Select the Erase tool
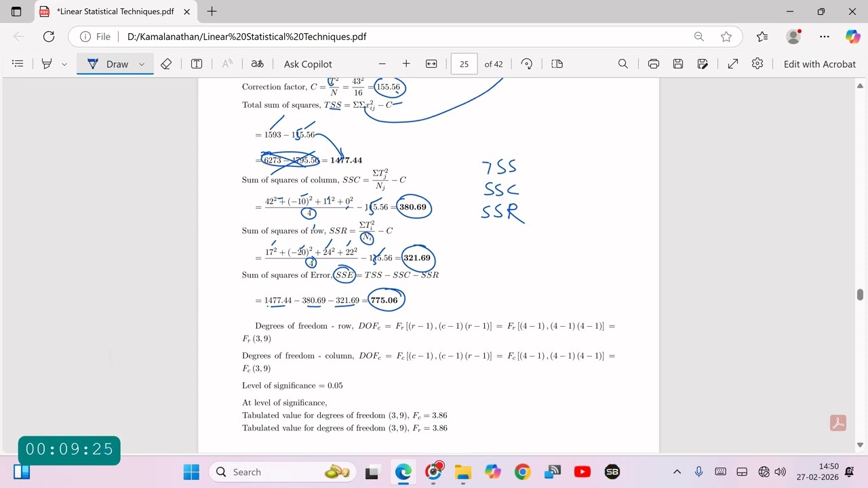The width and height of the screenshot is (868, 488). pyautogui.click(x=166, y=64)
